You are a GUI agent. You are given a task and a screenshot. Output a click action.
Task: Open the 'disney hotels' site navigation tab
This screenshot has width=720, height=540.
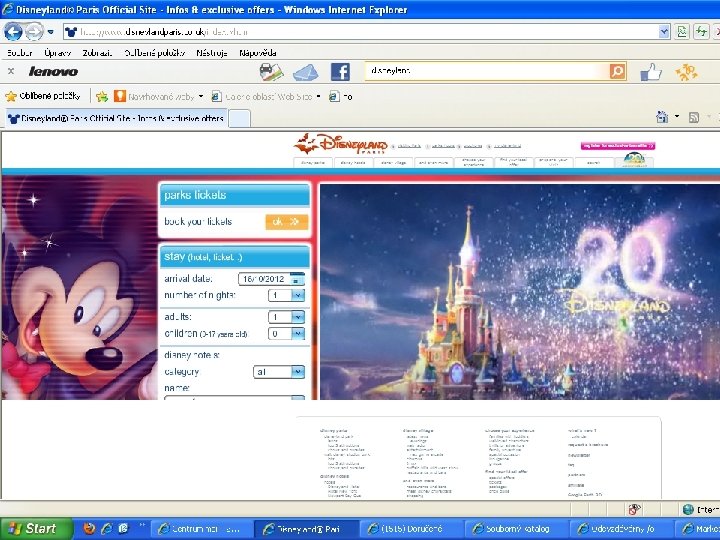coord(353,163)
